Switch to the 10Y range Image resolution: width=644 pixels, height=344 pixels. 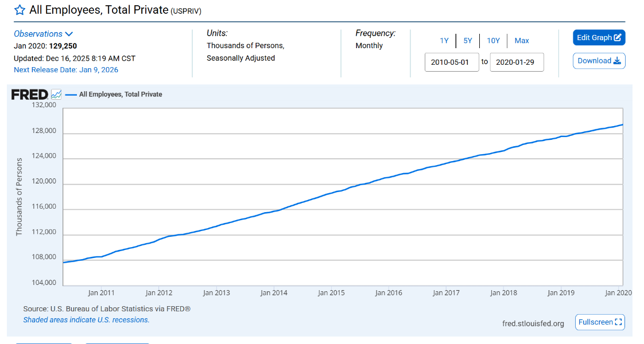pos(493,41)
